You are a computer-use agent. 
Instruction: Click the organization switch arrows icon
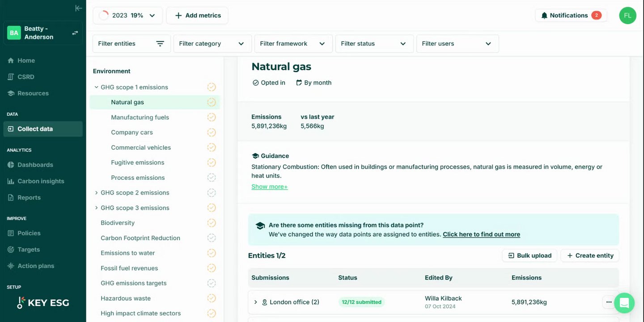click(x=75, y=33)
